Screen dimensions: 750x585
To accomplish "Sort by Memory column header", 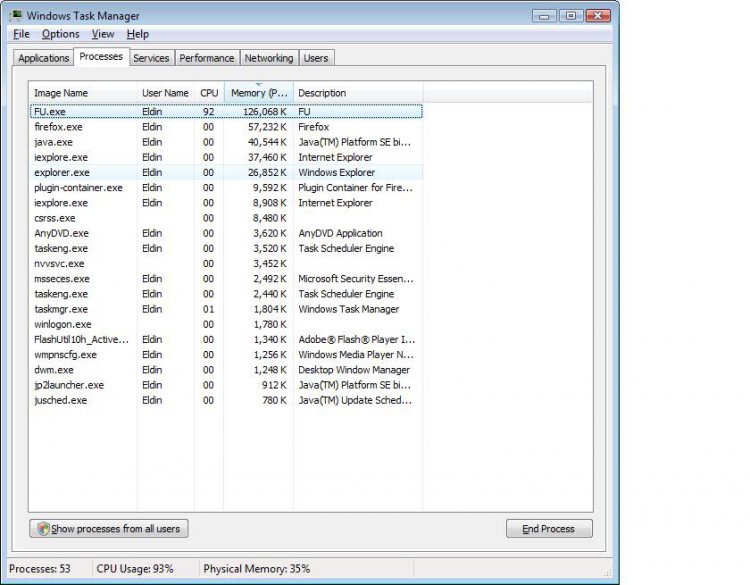I will 259,93.
